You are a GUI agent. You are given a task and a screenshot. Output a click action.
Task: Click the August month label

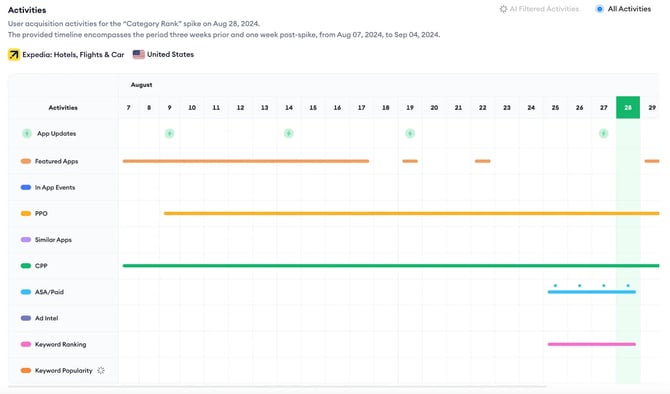(x=141, y=85)
